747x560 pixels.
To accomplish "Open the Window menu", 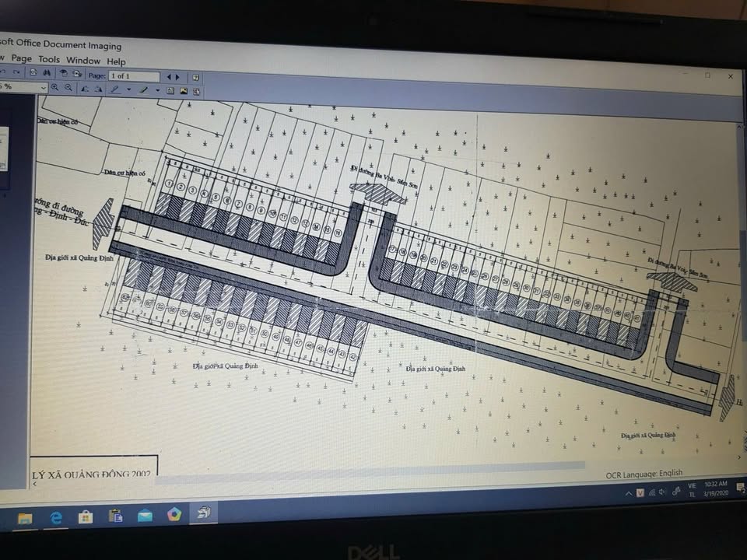I will 82,61.
